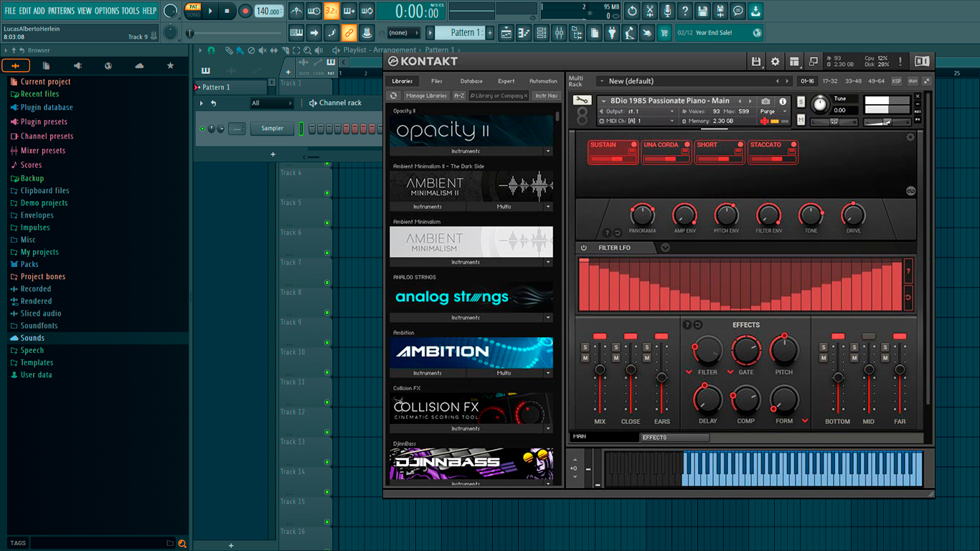Open the help question mark icon

click(x=685, y=11)
